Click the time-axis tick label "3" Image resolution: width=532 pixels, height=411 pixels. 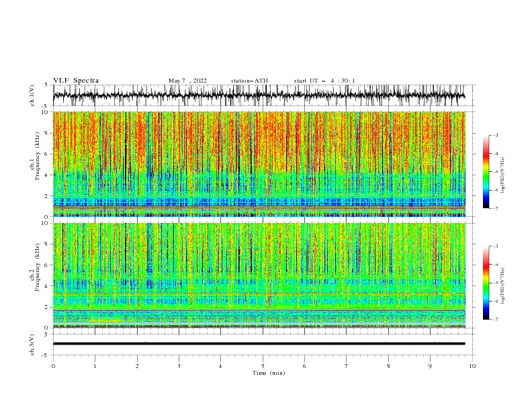(179, 366)
